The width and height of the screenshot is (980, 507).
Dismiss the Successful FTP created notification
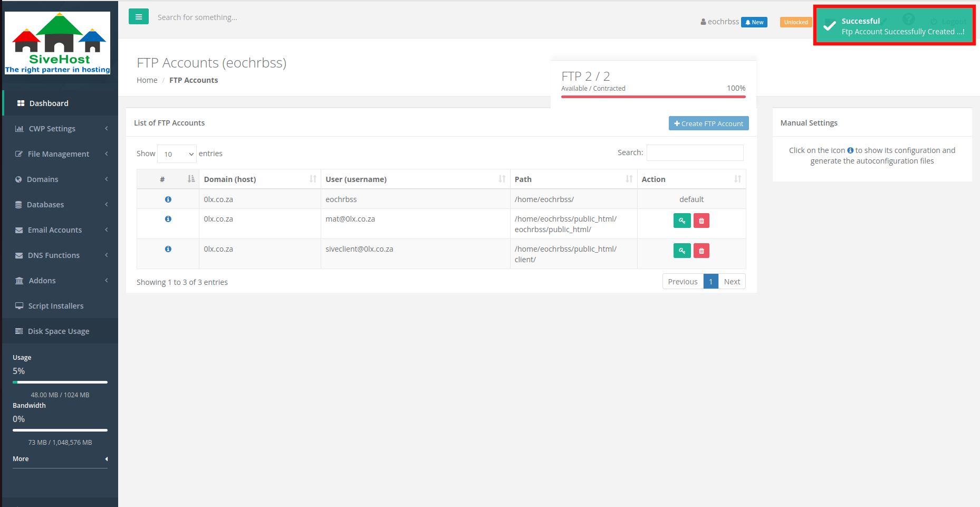point(895,26)
